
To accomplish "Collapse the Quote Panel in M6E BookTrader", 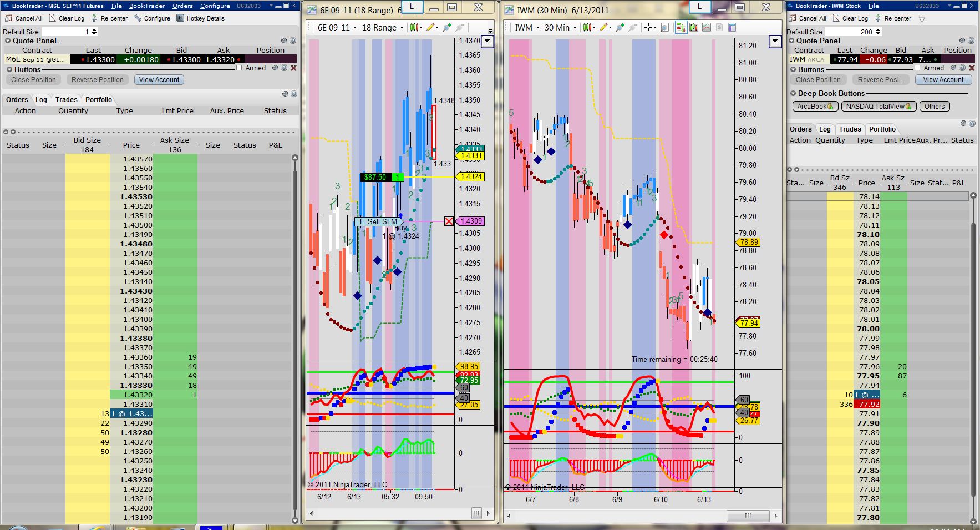I will pos(8,41).
